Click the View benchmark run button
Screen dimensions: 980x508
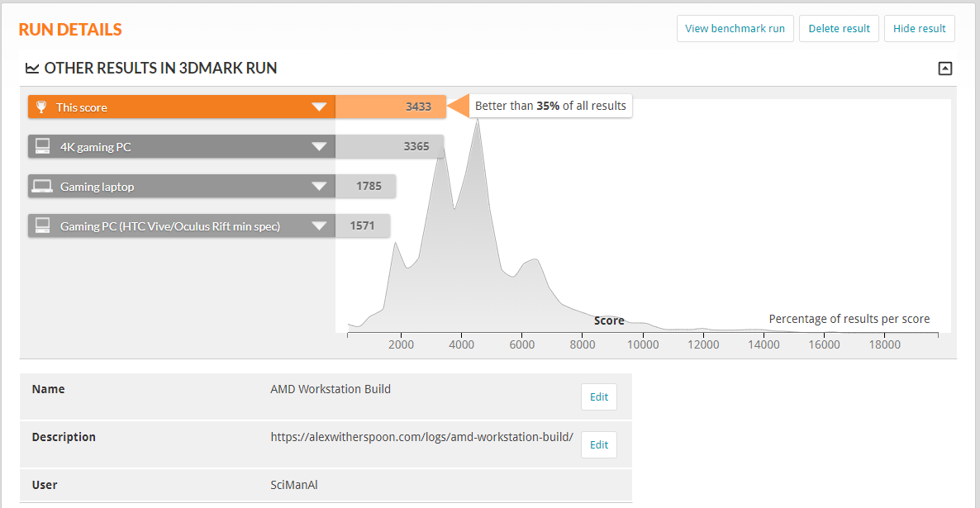pyautogui.click(x=735, y=28)
